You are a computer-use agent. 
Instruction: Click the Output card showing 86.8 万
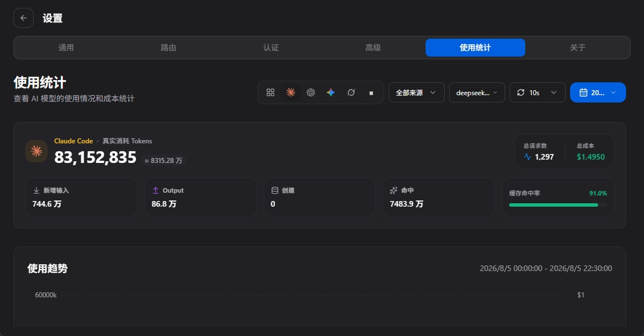200,197
